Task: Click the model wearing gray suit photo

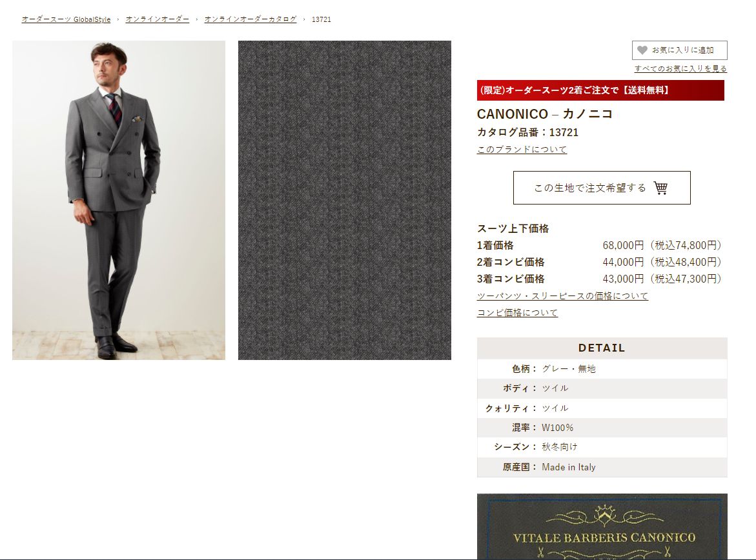Action: tap(119, 200)
